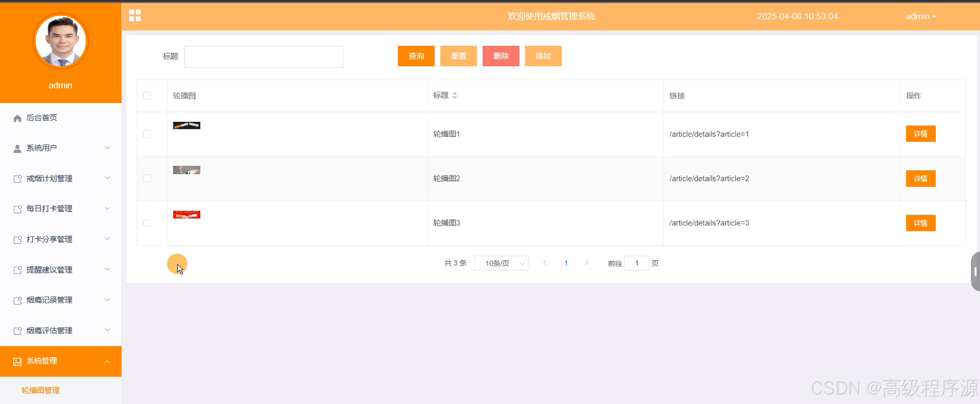Click the icon beside 烟瘾评估管理
Screen dimensions: 980x404
17,331
